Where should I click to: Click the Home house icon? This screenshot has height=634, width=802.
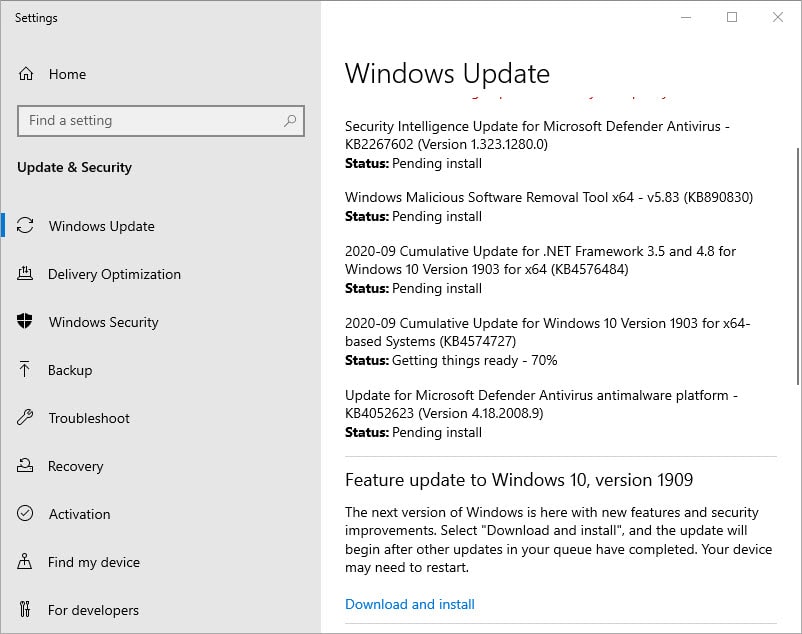[x=26, y=74]
